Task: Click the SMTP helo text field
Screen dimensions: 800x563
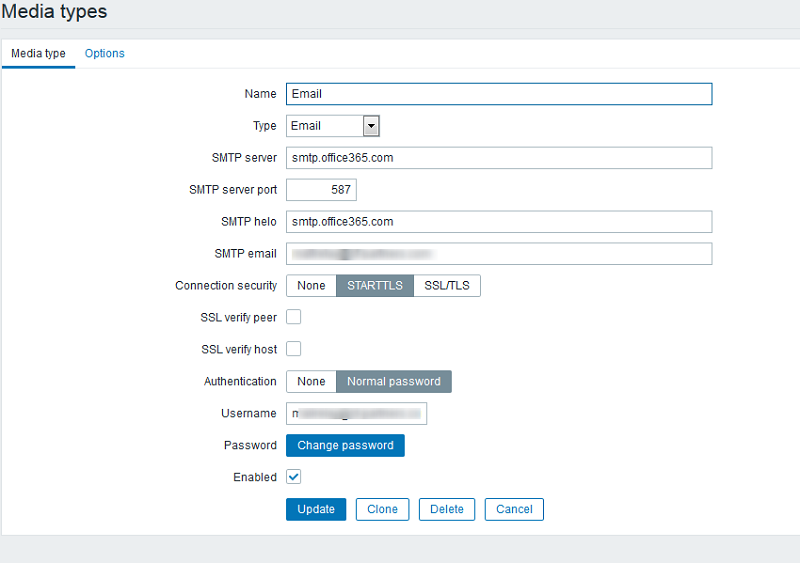Action: pyautogui.click(x=498, y=222)
